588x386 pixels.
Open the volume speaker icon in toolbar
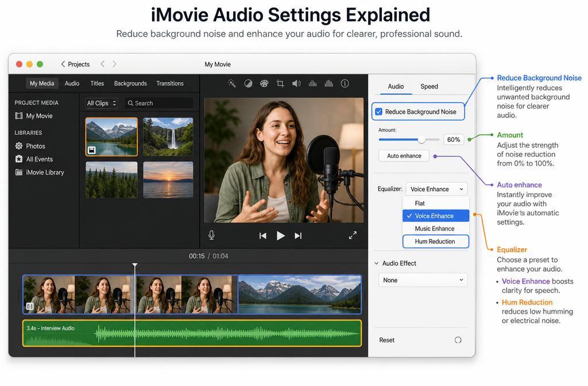(x=296, y=83)
